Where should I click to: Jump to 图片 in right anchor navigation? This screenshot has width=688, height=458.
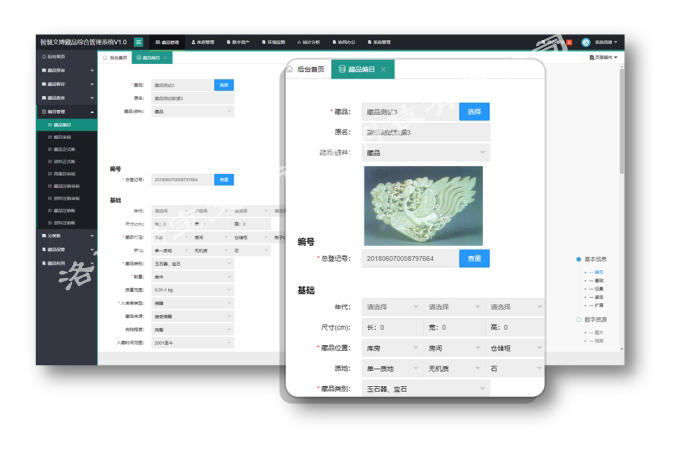click(599, 333)
